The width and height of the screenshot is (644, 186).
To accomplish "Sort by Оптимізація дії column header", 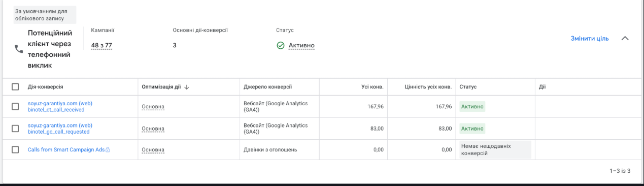I will coord(161,87).
